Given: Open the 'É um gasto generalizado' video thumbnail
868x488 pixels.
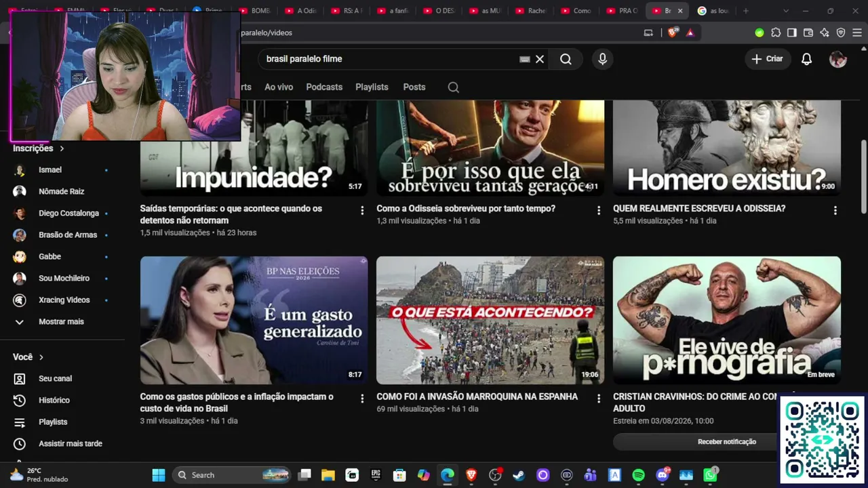Looking at the screenshot, I should tap(254, 320).
